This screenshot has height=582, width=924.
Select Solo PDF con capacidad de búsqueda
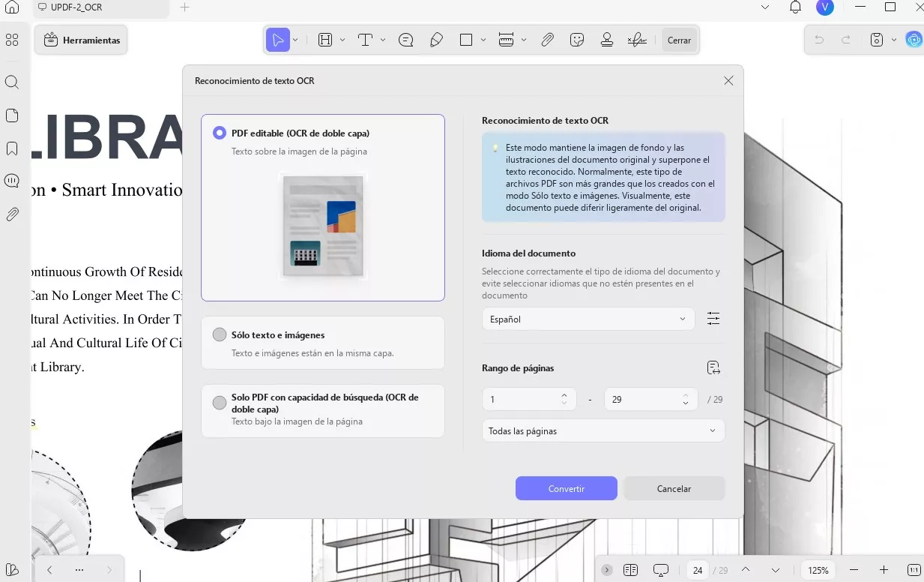click(323, 410)
